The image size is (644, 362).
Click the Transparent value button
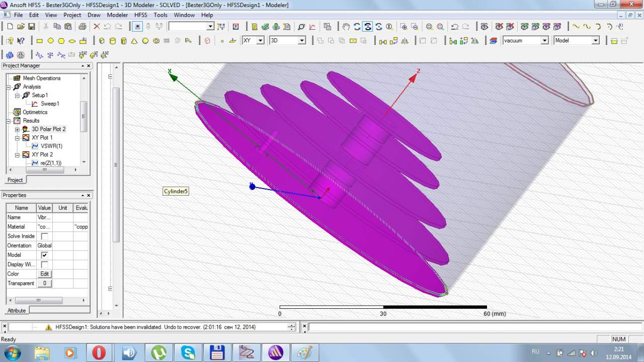click(x=44, y=284)
